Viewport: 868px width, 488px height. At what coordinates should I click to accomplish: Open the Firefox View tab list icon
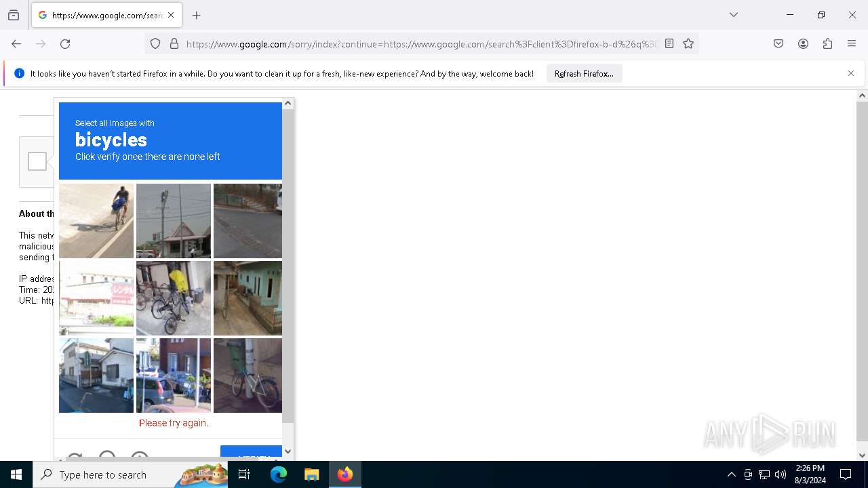(x=14, y=15)
